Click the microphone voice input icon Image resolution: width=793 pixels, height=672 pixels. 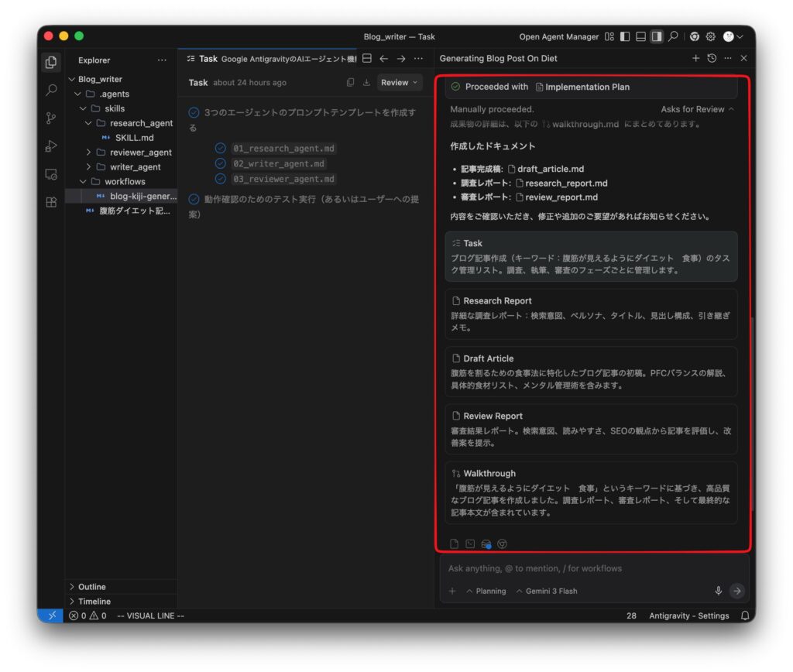[x=719, y=591]
